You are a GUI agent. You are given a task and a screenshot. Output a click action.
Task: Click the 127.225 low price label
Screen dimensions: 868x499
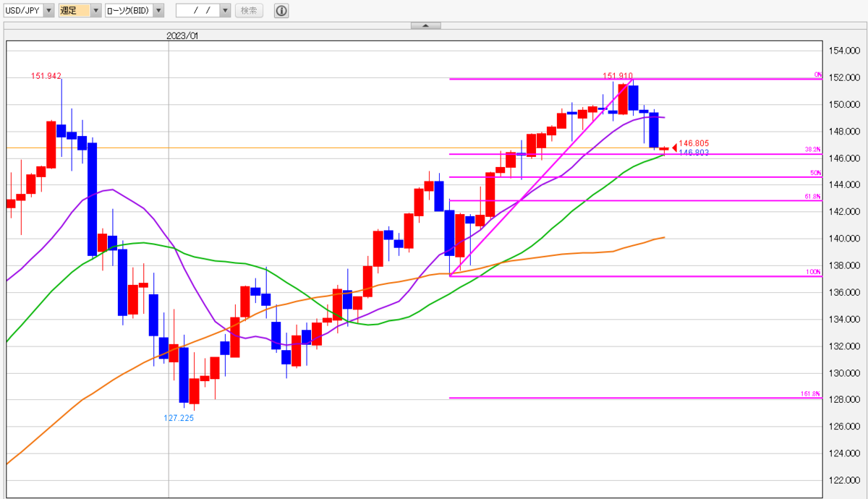pos(179,418)
